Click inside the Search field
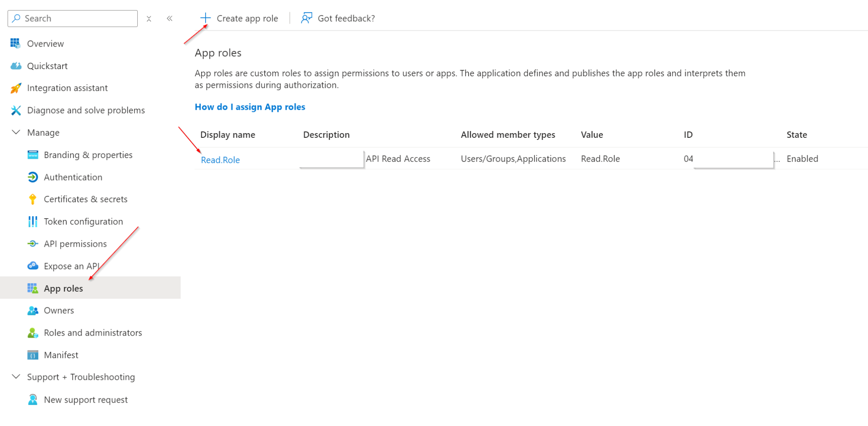Screen dimensions: 868x426 [x=72, y=18]
